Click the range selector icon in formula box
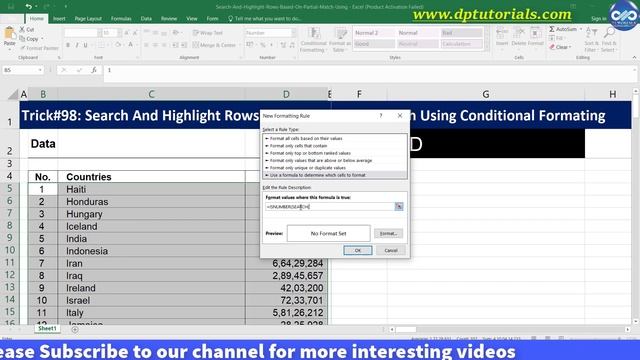This screenshot has width=640, height=360. tap(399, 207)
